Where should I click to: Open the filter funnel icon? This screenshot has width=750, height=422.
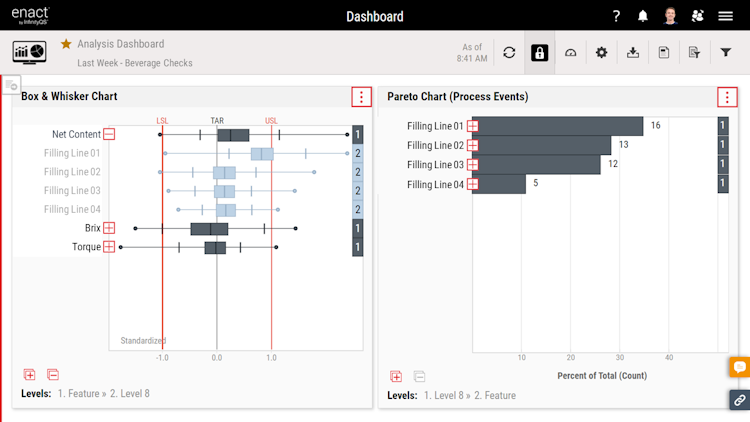(x=726, y=53)
